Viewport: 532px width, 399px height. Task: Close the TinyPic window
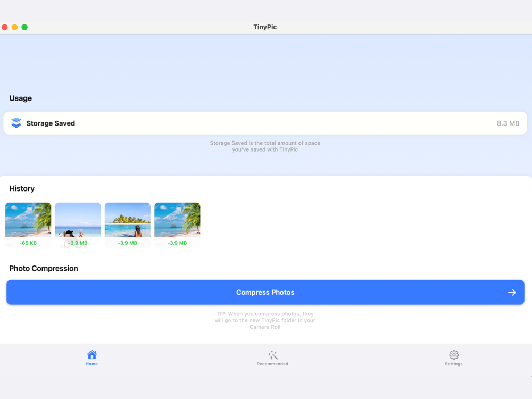(5, 27)
